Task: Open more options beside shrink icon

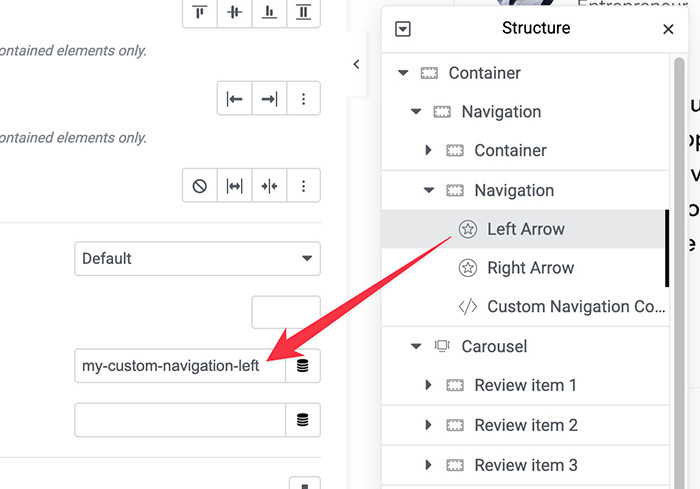Action: pos(304,186)
